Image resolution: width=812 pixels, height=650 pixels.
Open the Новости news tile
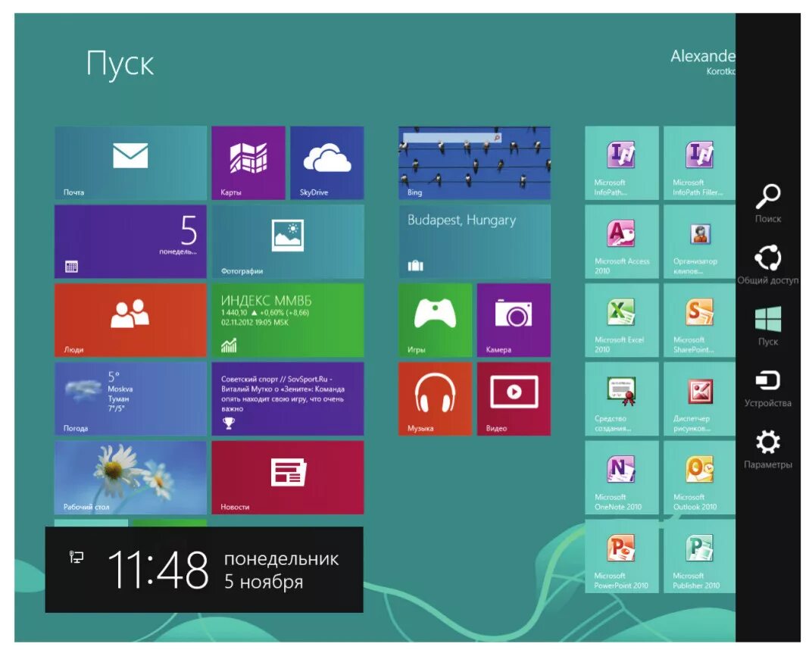(x=288, y=478)
